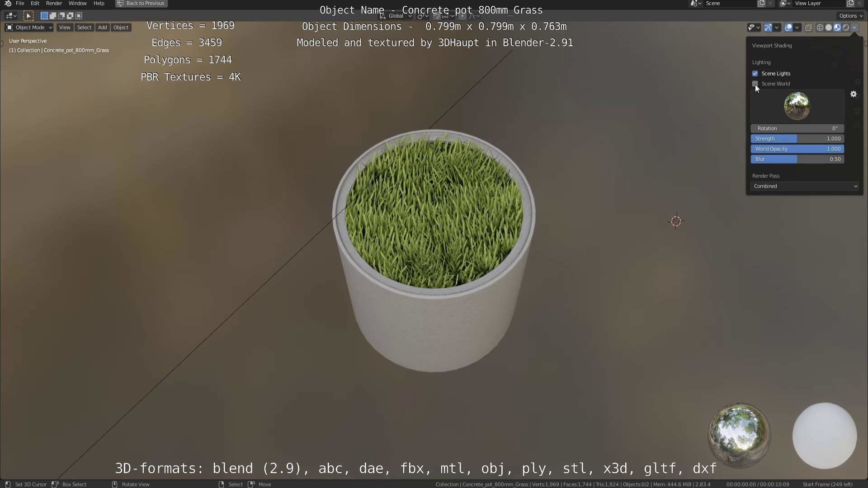
Task: Open the snapping options dropdown
Action: [x=448, y=16]
